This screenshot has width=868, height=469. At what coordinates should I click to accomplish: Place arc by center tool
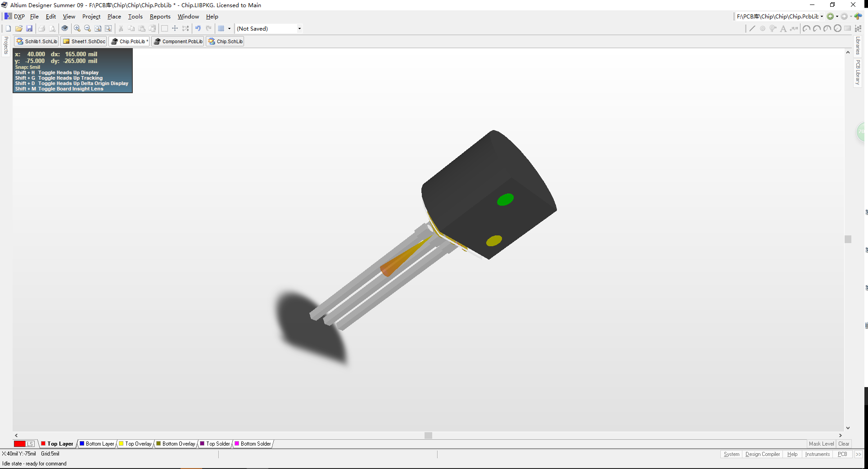pyautogui.click(x=806, y=28)
